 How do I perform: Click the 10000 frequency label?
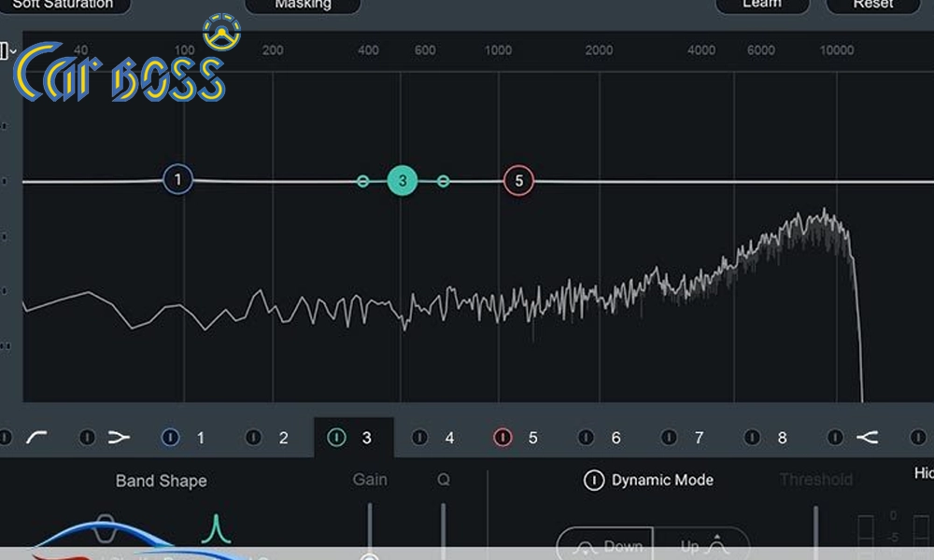pos(837,50)
